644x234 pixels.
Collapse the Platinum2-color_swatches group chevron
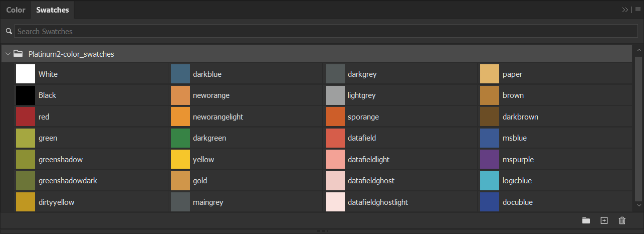(8, 54)
